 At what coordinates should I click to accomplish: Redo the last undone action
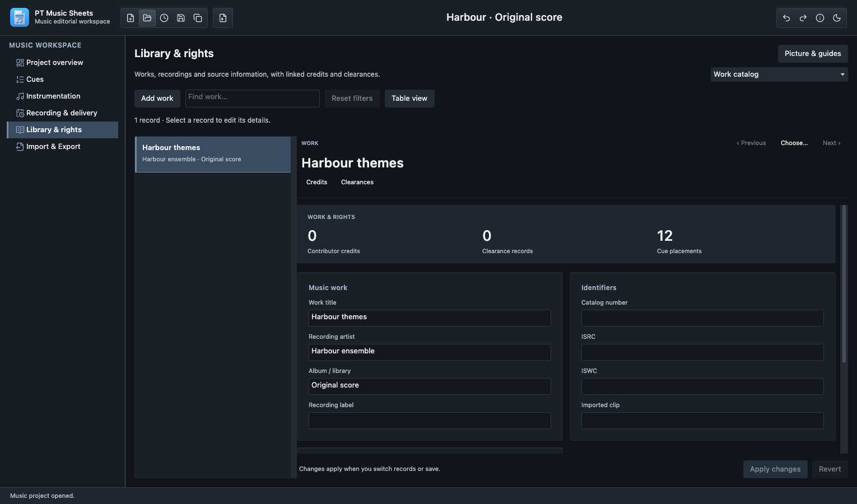tap(803, 18)
